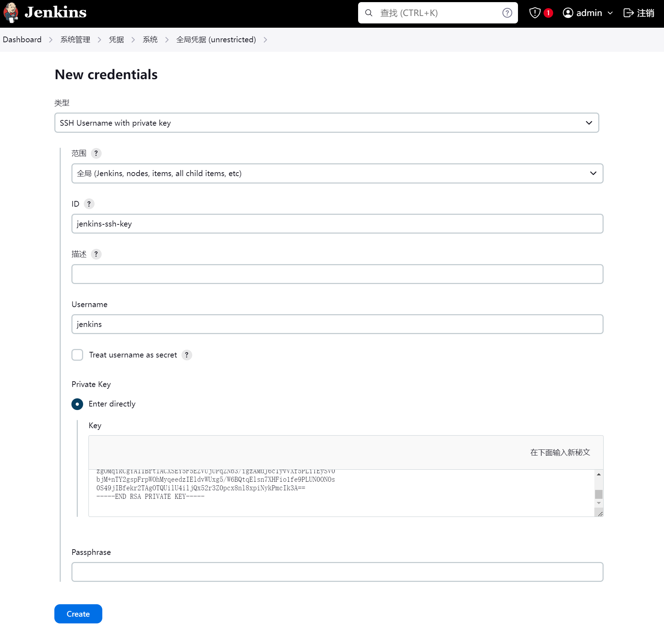Focus the search box 查找 (CTRL+K)
The image size is (664, 644).
438,13
